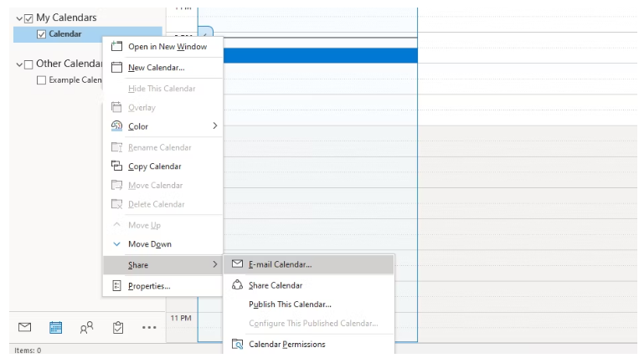Choose Open in New Window

(162, 46)
